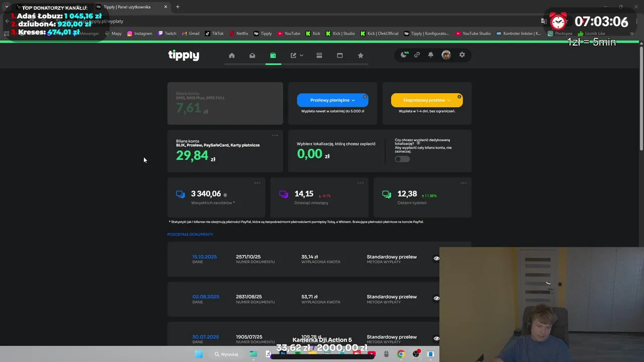644x362 pixels.
Task: Open Netflix bookmark
Action: 239,34
